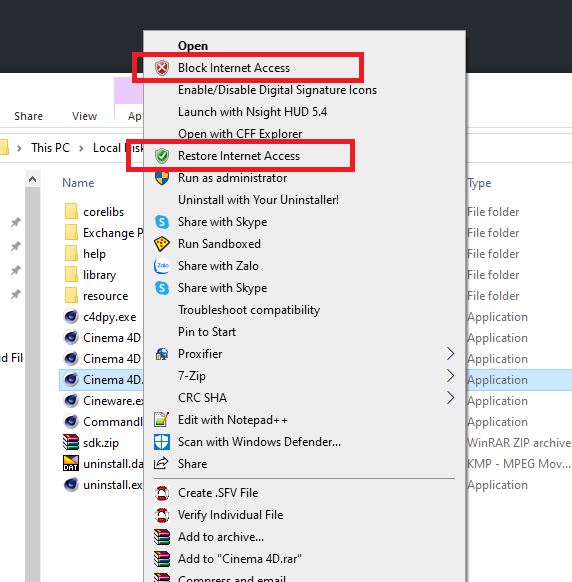Click the Notepad++ icon in context menu

(162, 420)
